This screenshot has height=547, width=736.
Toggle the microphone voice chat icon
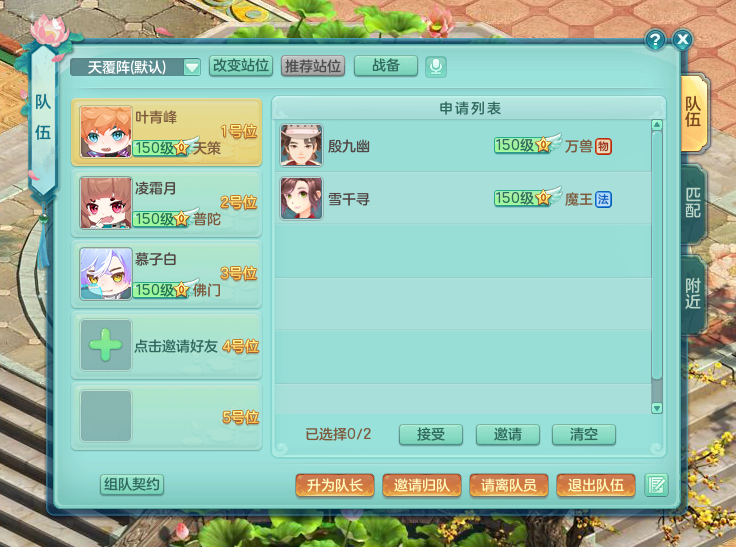pyautogui.click(x=436, y=67)
